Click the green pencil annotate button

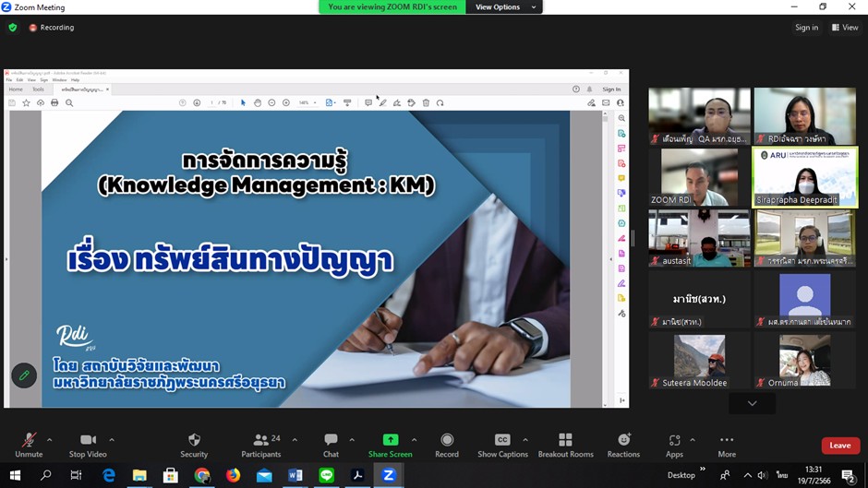(x=24, y=375)
